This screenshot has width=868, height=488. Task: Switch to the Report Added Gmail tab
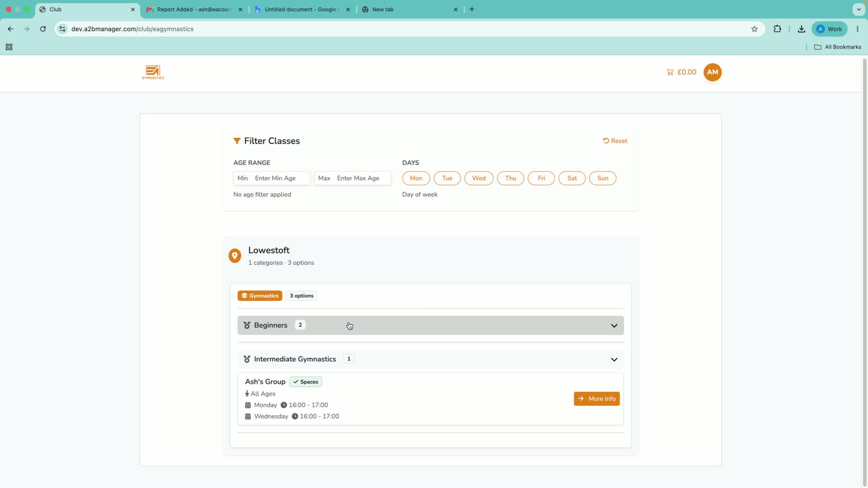click(x=194, y=9)
